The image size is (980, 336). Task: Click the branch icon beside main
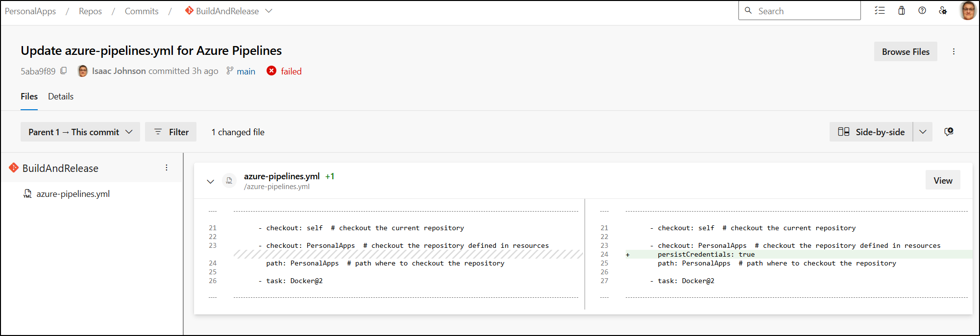point(230,71)
